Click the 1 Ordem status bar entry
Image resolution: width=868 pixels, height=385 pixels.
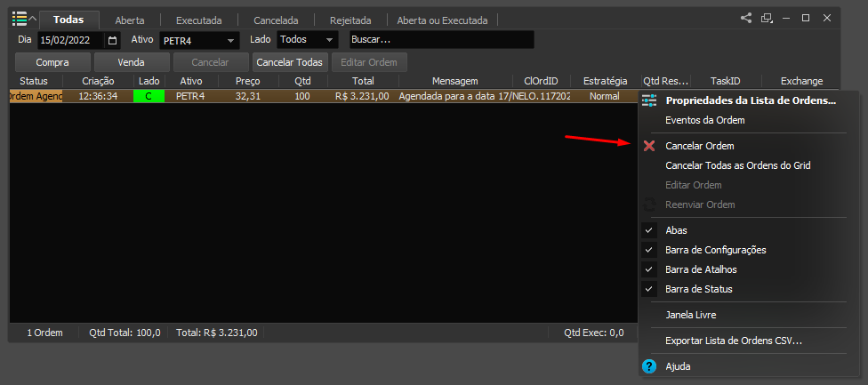[44, 333]
